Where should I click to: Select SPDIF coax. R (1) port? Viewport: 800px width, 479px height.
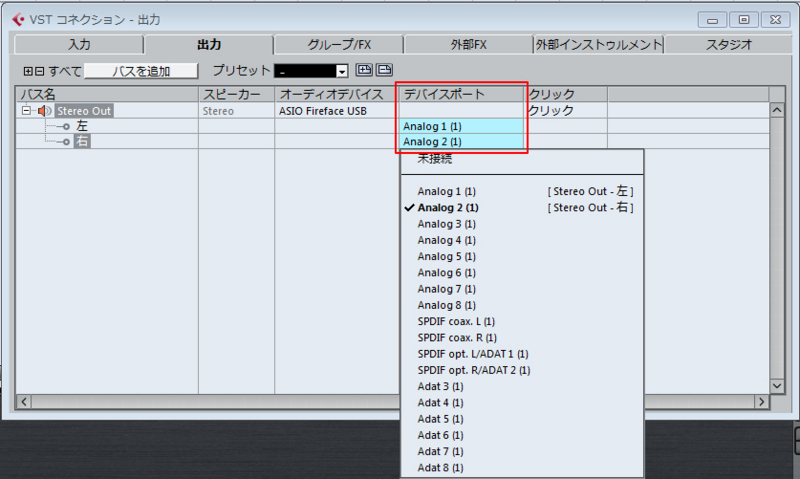[522, 338]
